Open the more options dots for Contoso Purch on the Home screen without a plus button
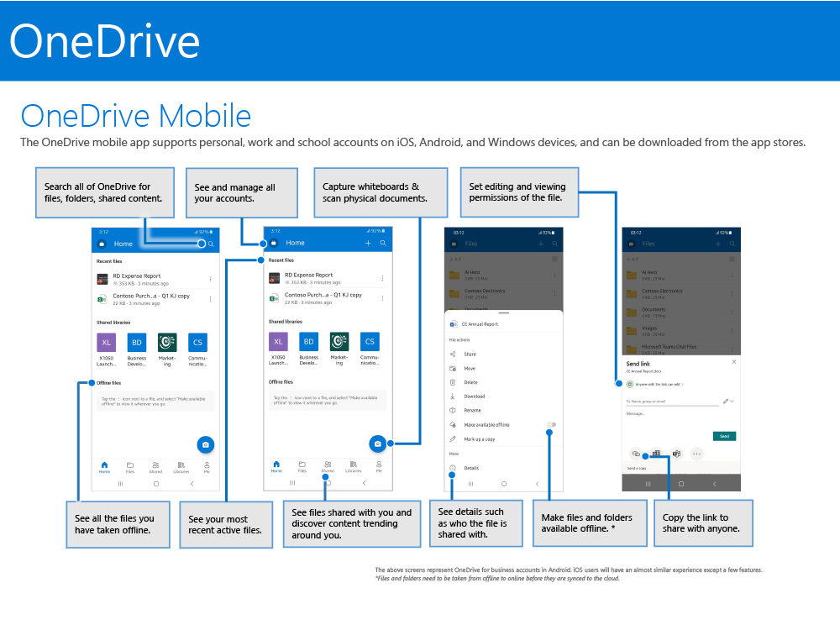The image size is (840, 630). click(x=211, y=299)
